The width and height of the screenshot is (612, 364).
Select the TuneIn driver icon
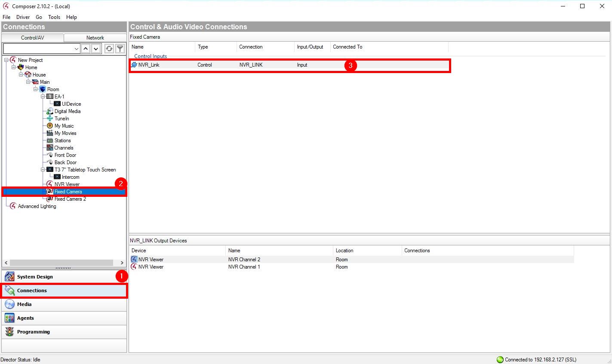click(x=50, y=119)
